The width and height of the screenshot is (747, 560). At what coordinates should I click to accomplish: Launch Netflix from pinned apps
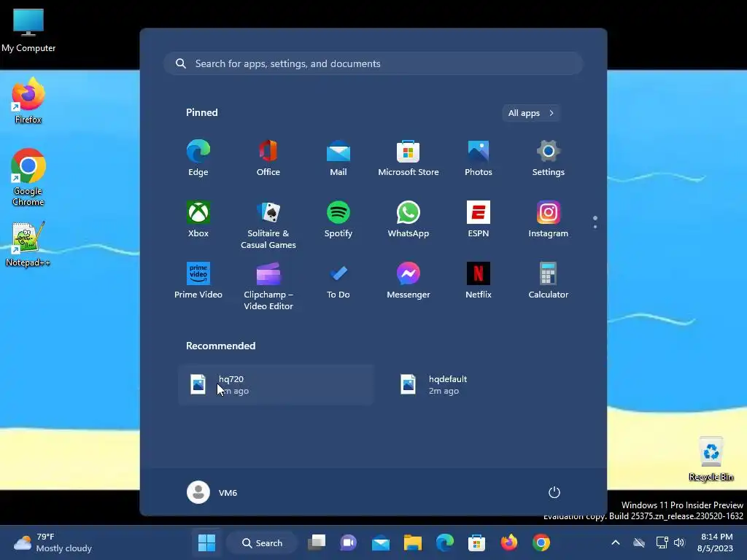(x=479, y=281)
